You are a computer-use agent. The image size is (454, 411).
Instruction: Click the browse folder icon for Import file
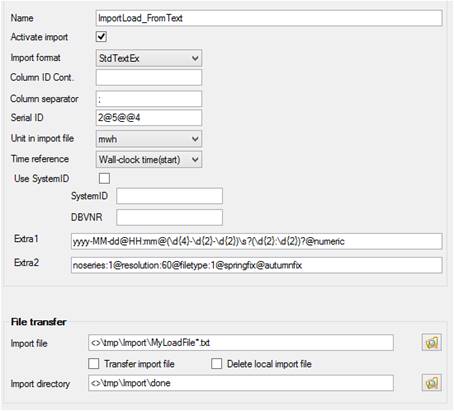[431, 342]
